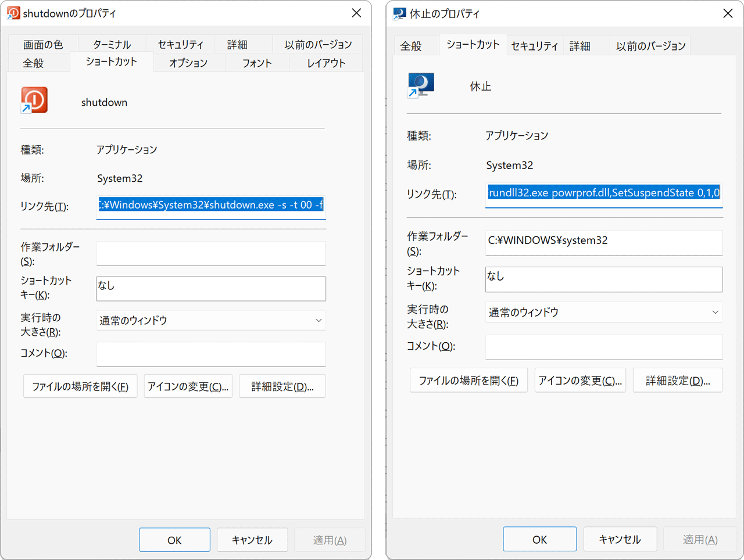Open 画面の色 tab in shutdown properties
Image resolution: width=744 pixels, height=560 pixels.
[x=43, y=44]
